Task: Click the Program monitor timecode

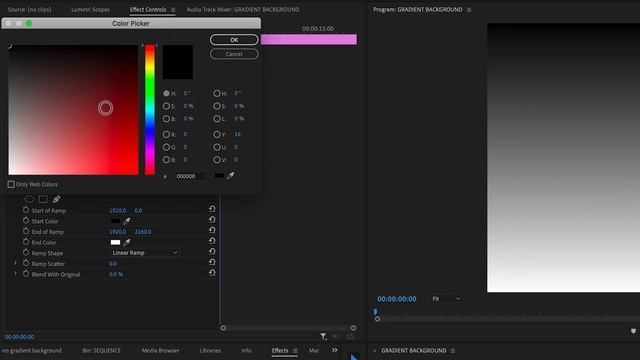Action: pos(397,299)
